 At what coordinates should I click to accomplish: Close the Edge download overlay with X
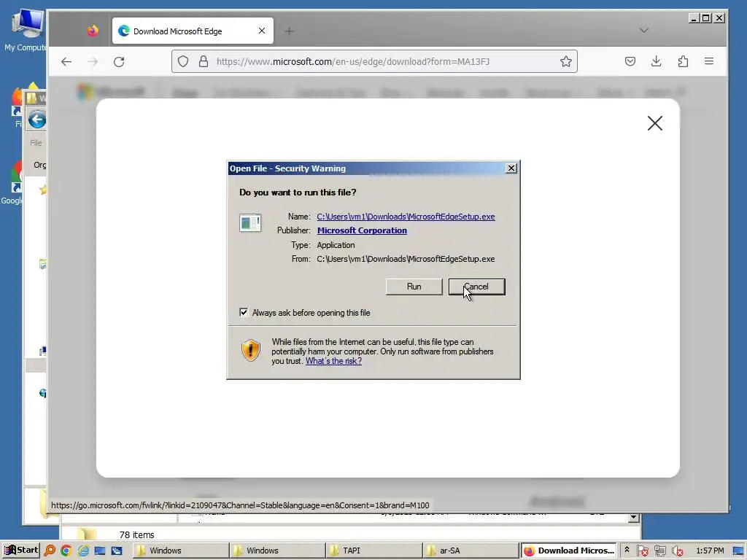click(x=655, y=123)
